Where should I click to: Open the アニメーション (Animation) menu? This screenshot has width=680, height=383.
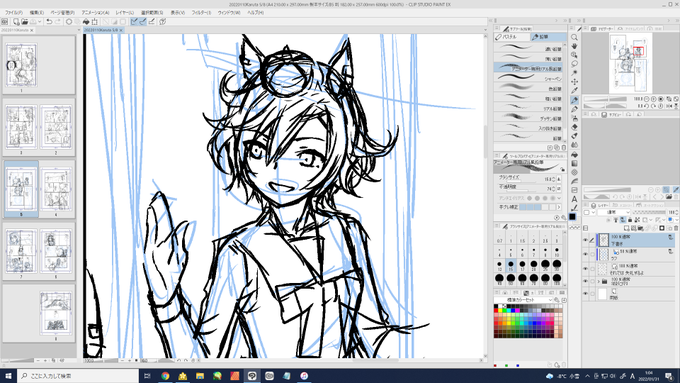click(x=95, y=13)
